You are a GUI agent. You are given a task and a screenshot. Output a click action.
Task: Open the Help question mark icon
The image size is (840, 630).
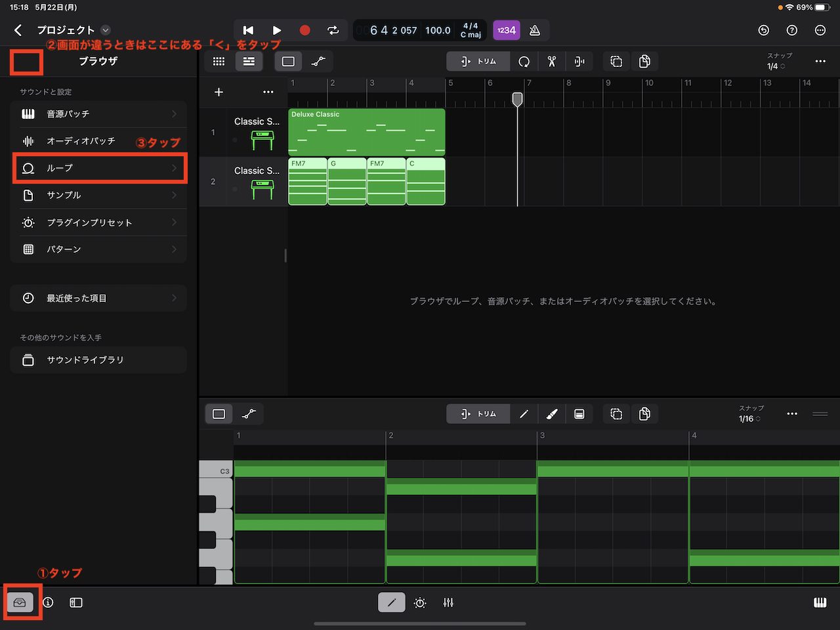click(792, 30)
